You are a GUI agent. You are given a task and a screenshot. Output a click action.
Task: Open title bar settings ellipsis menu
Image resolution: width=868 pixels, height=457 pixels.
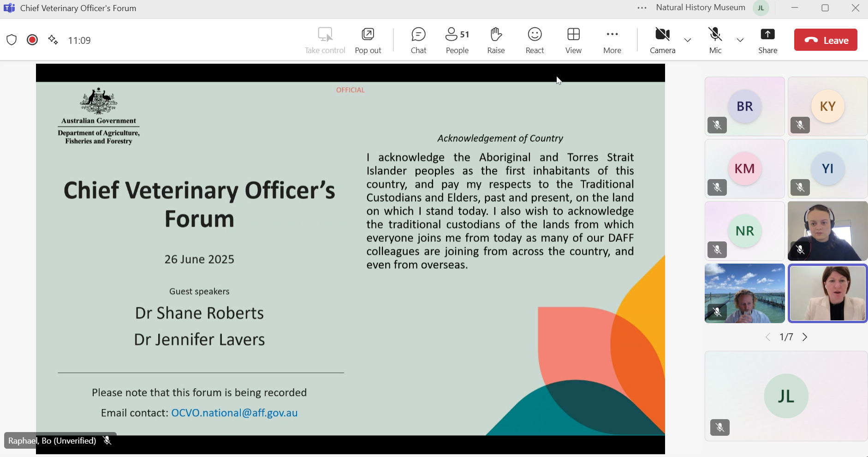(642, 8)
